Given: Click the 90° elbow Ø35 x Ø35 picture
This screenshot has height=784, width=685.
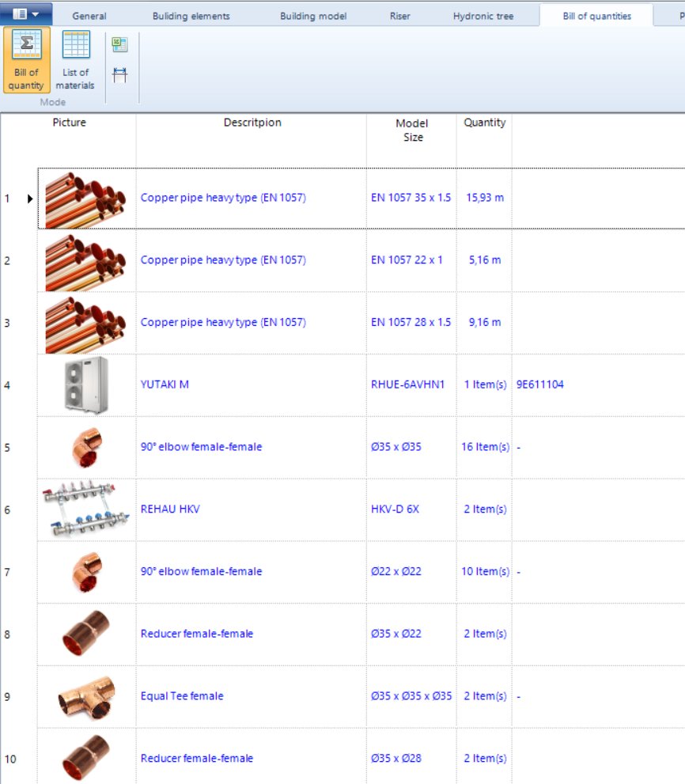Looking at the screenshot, I should click(x=85, y=446).
